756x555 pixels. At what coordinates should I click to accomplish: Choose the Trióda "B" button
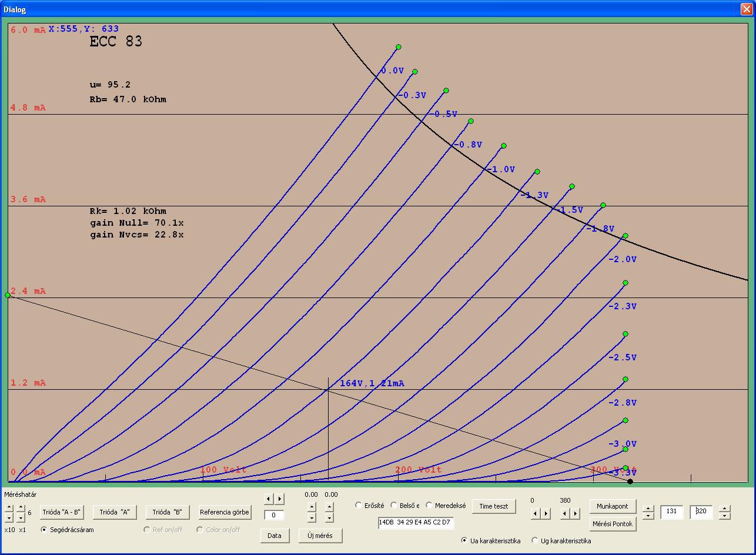[x=168, y=512]
